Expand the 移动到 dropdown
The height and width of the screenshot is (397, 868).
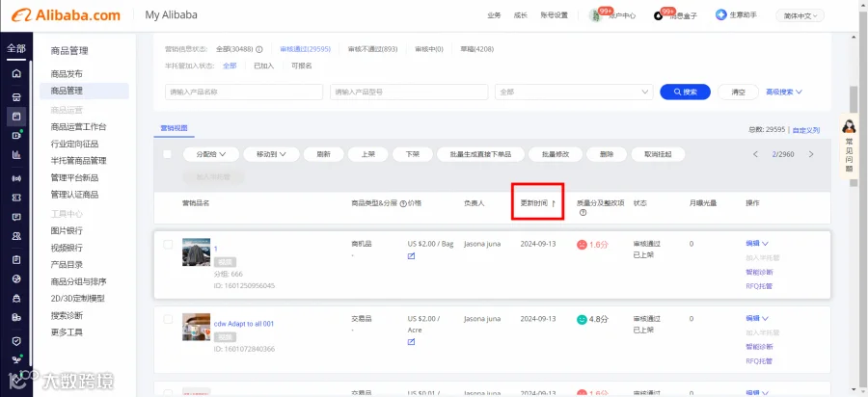click(x=271, y=154)
